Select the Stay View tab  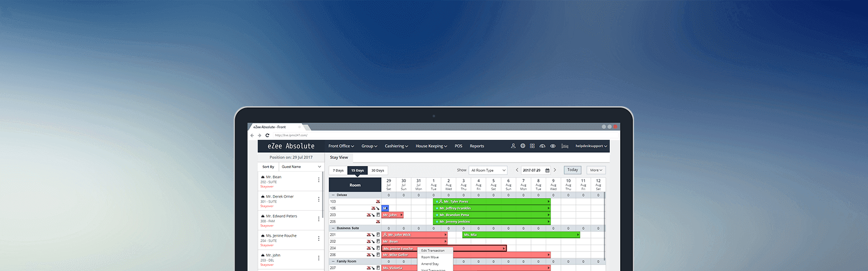click(339, 158)
